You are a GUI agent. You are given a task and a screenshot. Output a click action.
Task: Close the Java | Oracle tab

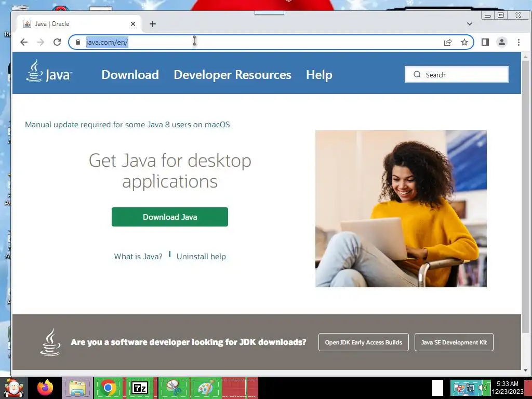click(x=133, y=24)
